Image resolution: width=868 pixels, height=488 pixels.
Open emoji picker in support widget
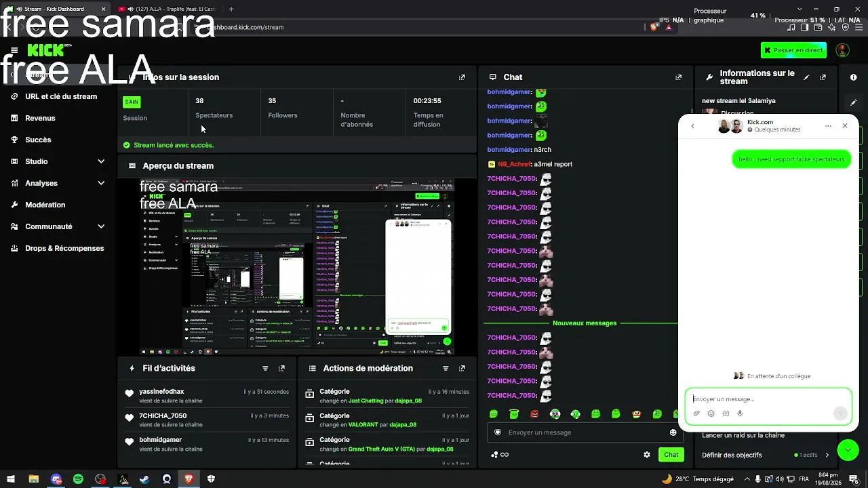(x=711, y=413)
